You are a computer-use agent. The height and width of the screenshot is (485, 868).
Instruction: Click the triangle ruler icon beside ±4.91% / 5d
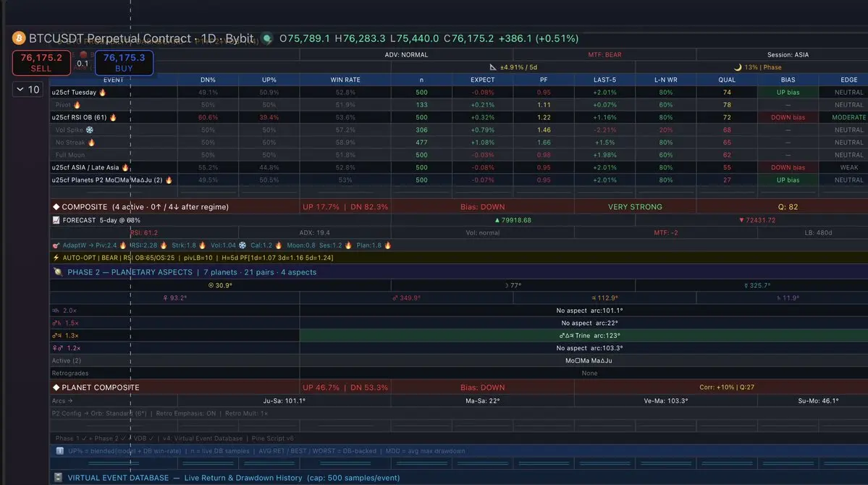tap(493, 67)
